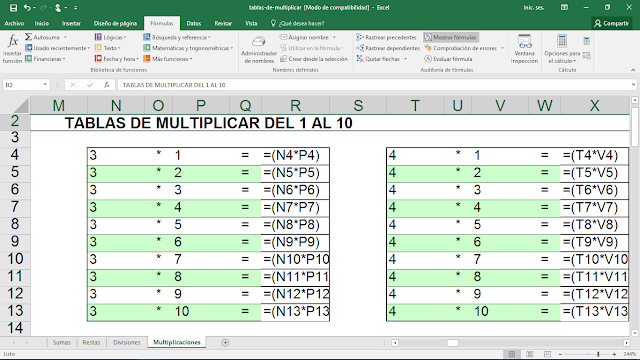
Task: Open the Búsqueda y referencia functions
Action: click(177, 37)
